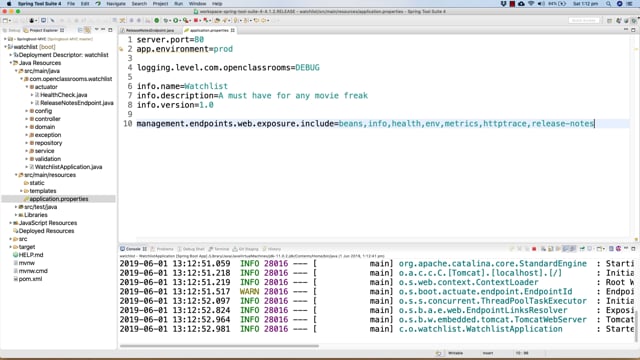The image size is (640, 360).
Task: Click Run Last Tool external tools icon
Action: tap(186, 20)
